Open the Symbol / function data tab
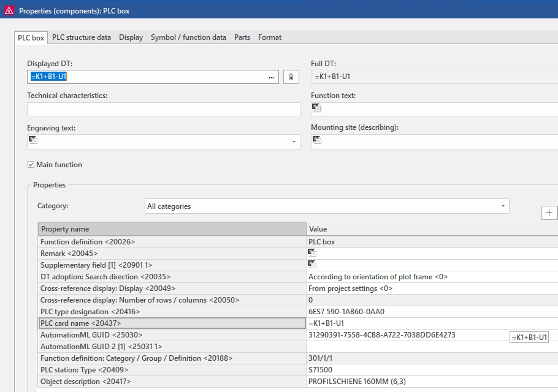This screenshot has height=392, width=558. tap(188, 37)
